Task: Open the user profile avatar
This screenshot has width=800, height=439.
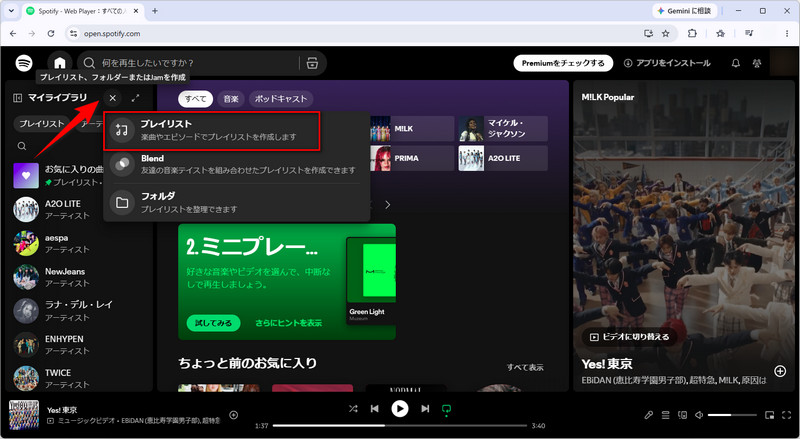Action: coord(783,63)
